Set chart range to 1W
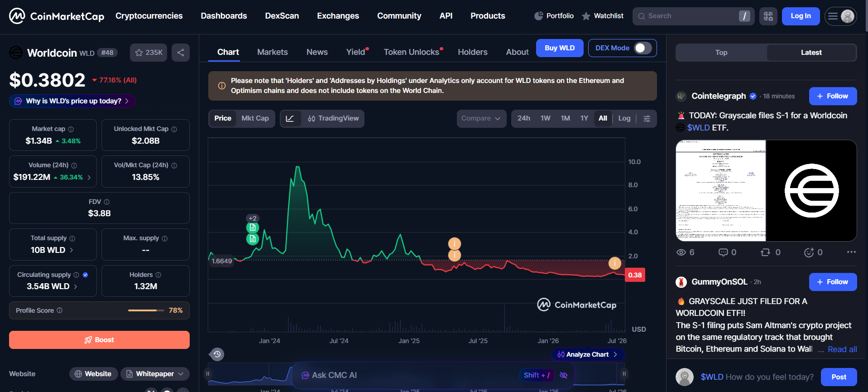Viewport: 868px width, 392px height. 546,118
